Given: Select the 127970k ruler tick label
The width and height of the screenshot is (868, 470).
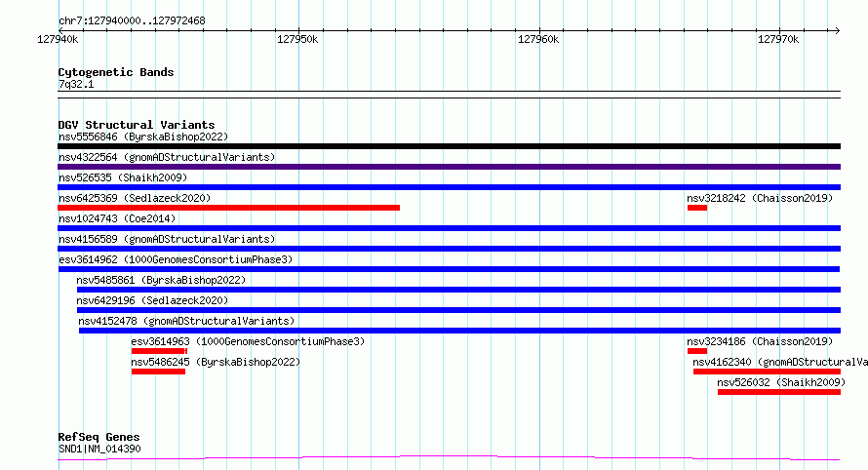Looking at the screenshot, I should pos(778,39).
